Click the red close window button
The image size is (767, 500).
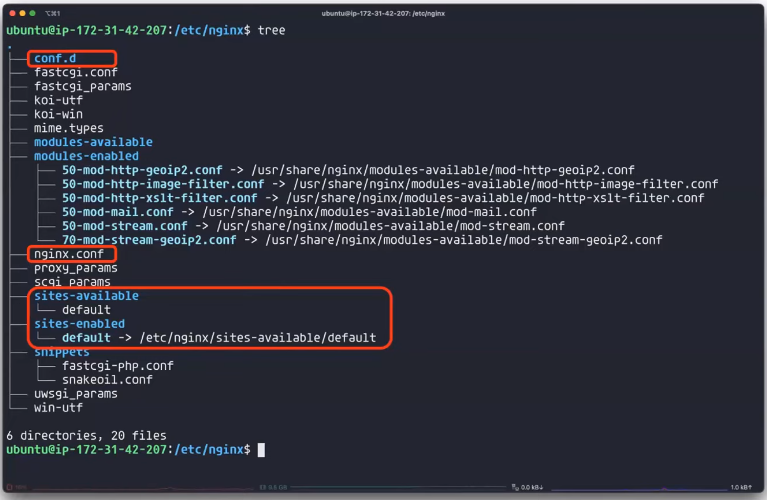tap(12, 13)
